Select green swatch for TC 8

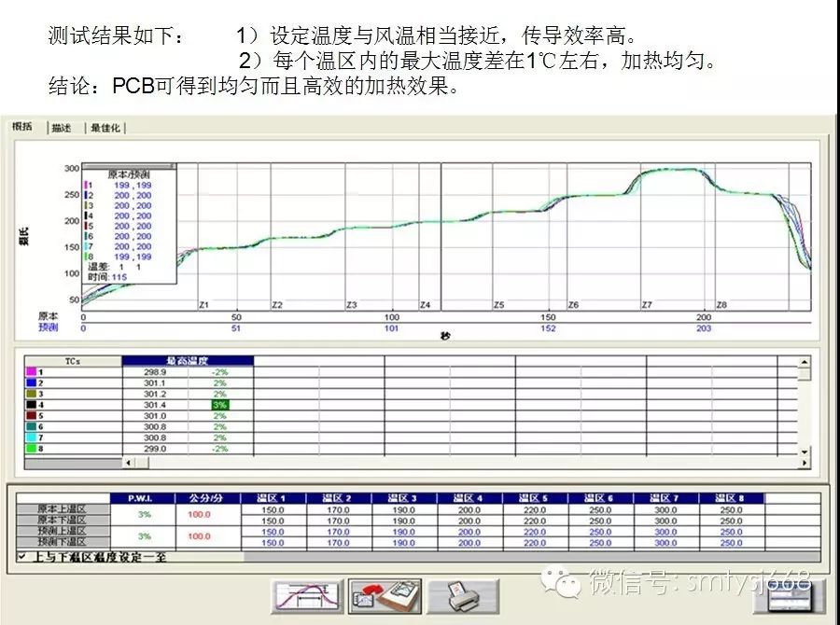click(x=31, y=449)
